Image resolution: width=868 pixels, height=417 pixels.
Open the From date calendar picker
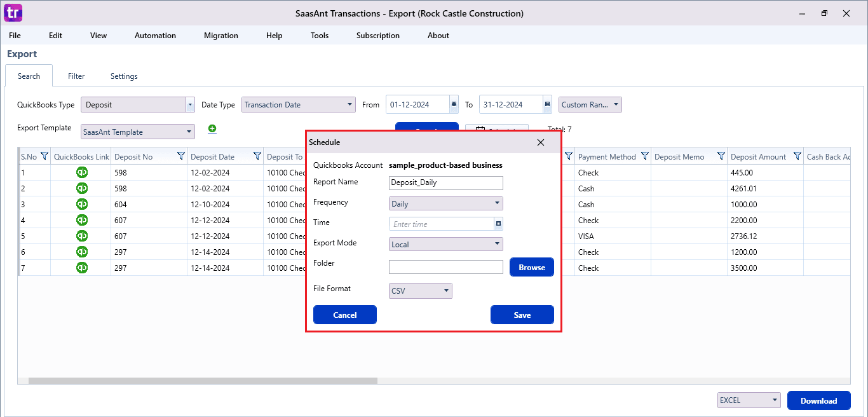454,105
